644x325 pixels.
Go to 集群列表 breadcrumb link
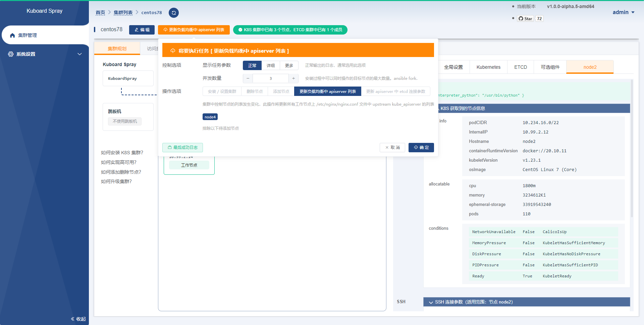tap(123, 12)
